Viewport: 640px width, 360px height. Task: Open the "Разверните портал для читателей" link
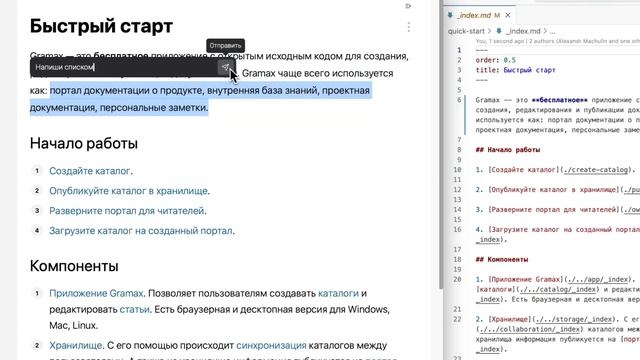[127, 211]
